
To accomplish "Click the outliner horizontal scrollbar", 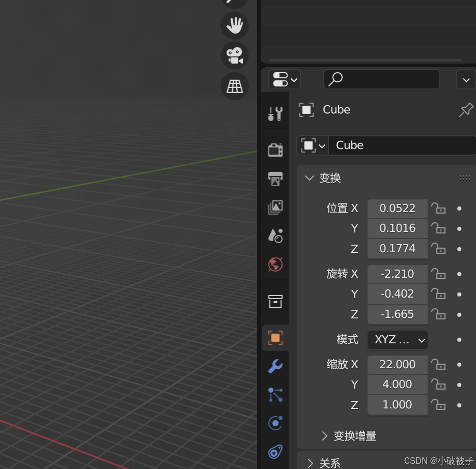I will click(365, 61).
